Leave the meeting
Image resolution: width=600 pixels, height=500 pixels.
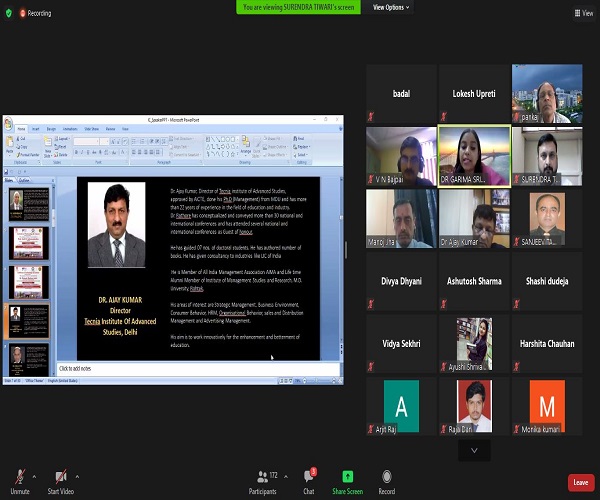(581, 482)
